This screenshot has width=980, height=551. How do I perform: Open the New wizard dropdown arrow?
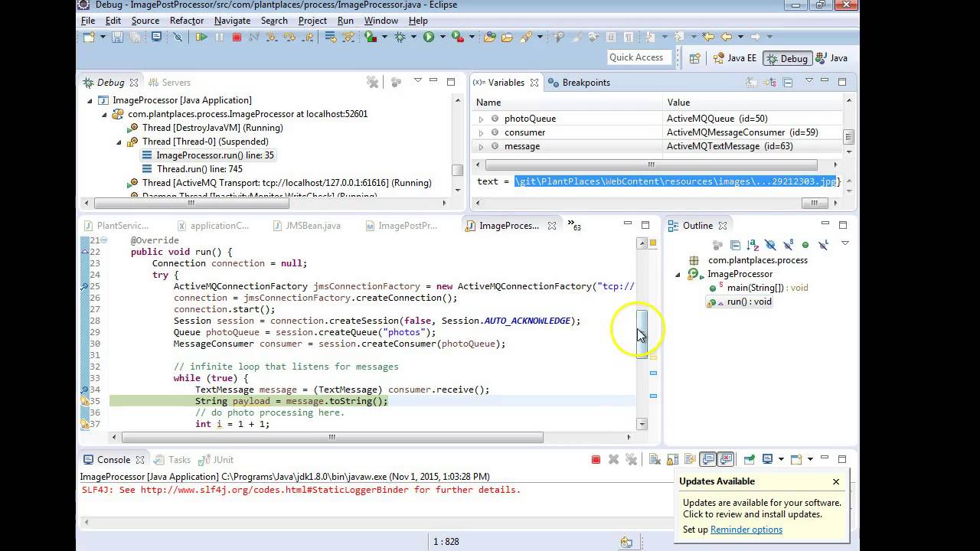pos(103,37)
